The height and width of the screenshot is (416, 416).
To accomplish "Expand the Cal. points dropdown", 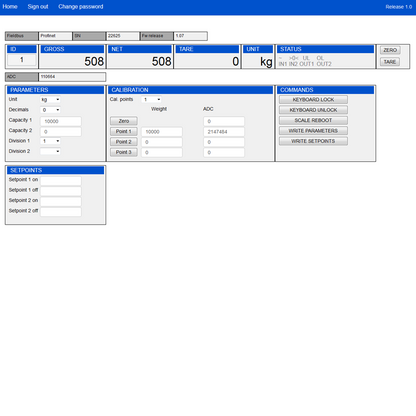I will click(x=151, y=99).
